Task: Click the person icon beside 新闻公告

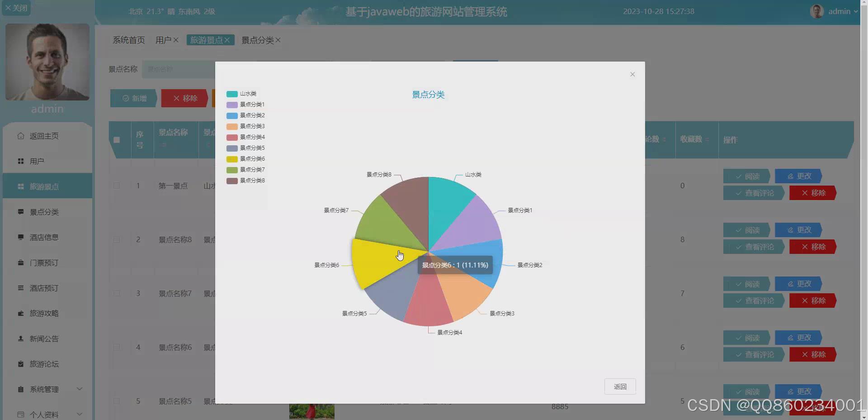Action: pyautogui.click(x=21, y=339)
